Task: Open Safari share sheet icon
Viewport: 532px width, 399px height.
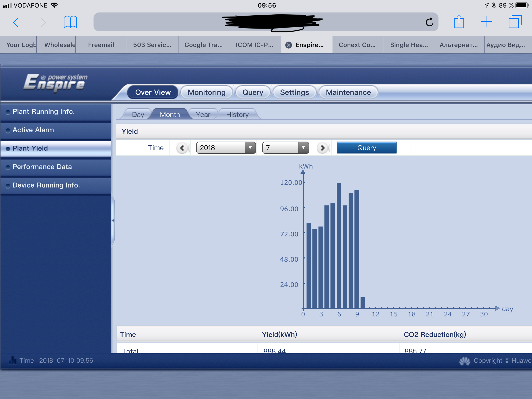Action: 459,22
